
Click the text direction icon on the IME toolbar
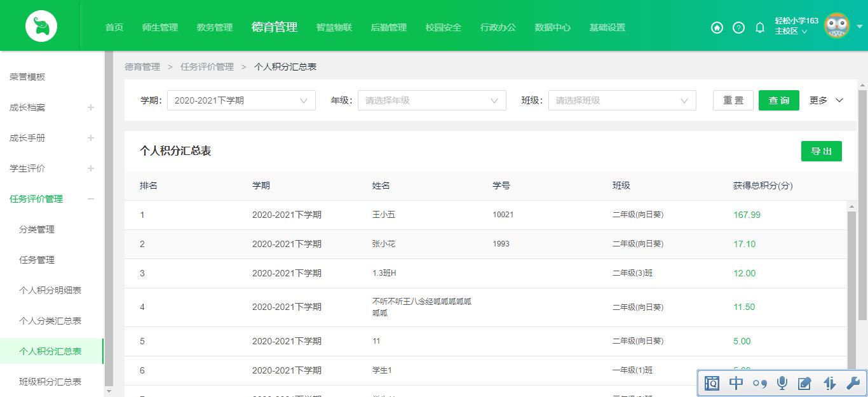pyautogui.click(x=829, y=383)
